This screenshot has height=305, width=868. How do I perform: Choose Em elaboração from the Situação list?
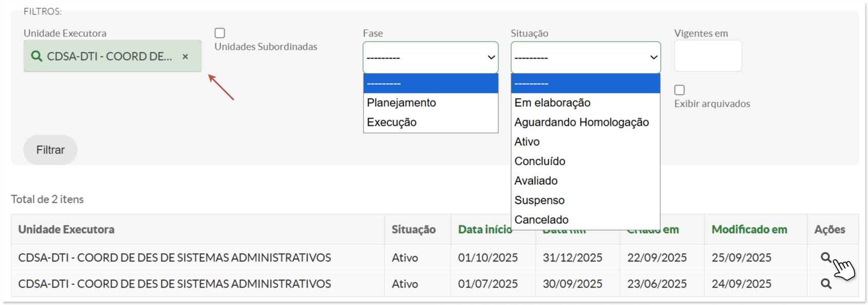tap(552, 103)
